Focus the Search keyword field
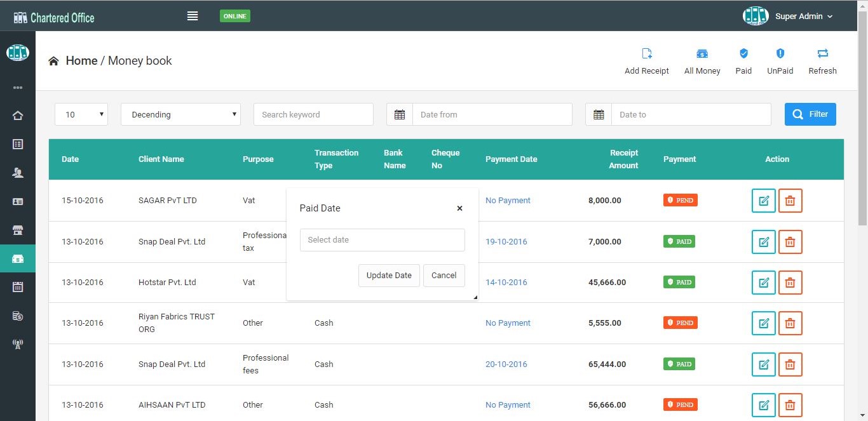This screenshot has height=421, width=868. [x=313, y=114]
